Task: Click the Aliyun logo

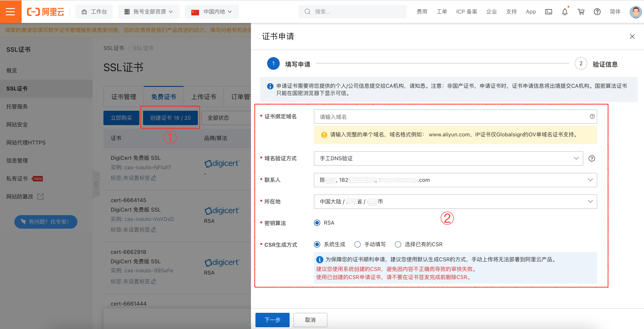Action: 45,11
